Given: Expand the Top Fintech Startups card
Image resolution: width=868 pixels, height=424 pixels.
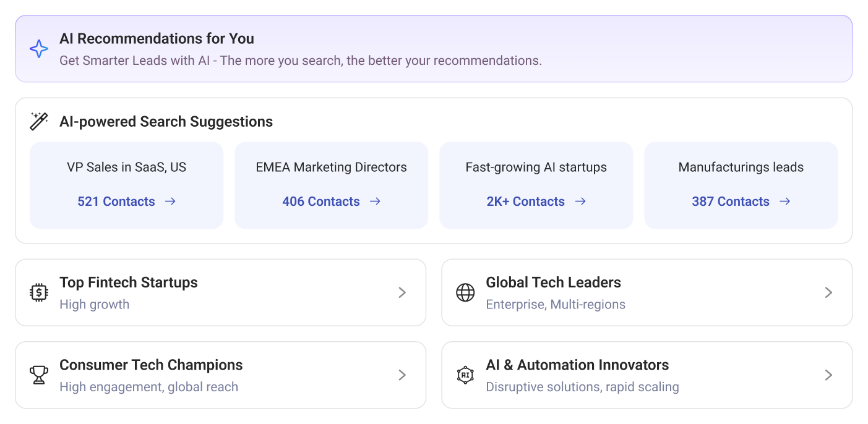Looking at the screenshot, I should pyautogui.click(x=402, y=292).
